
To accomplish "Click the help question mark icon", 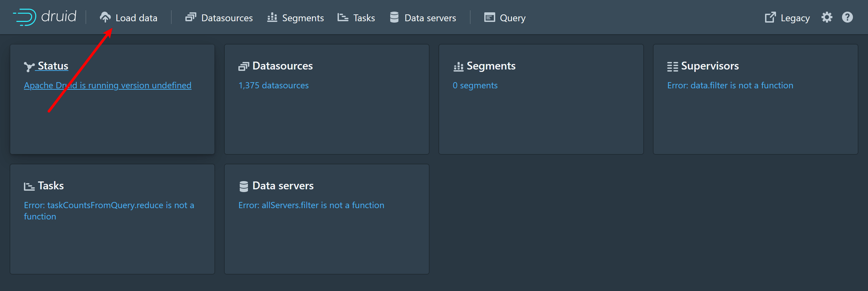I will coord(847,17).
